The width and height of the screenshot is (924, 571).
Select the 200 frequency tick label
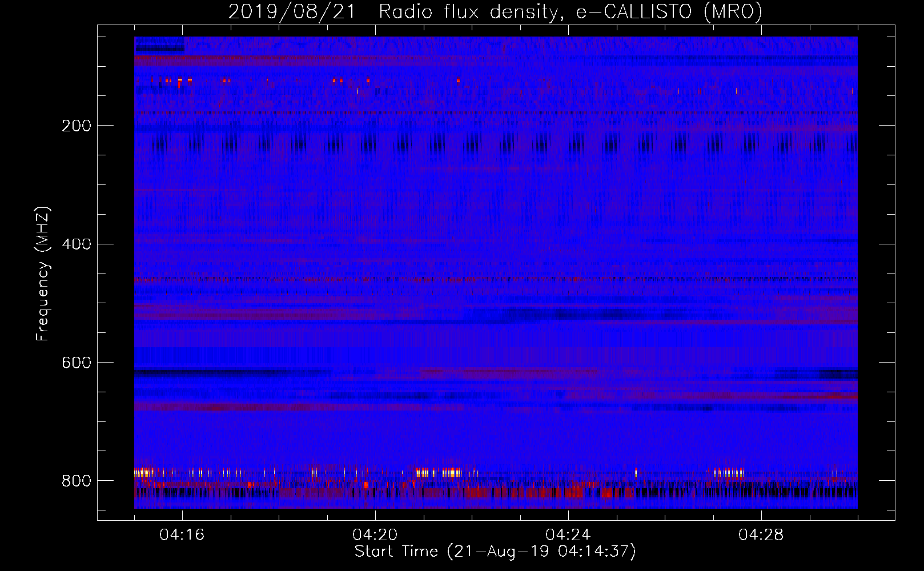tap(76, 126)
